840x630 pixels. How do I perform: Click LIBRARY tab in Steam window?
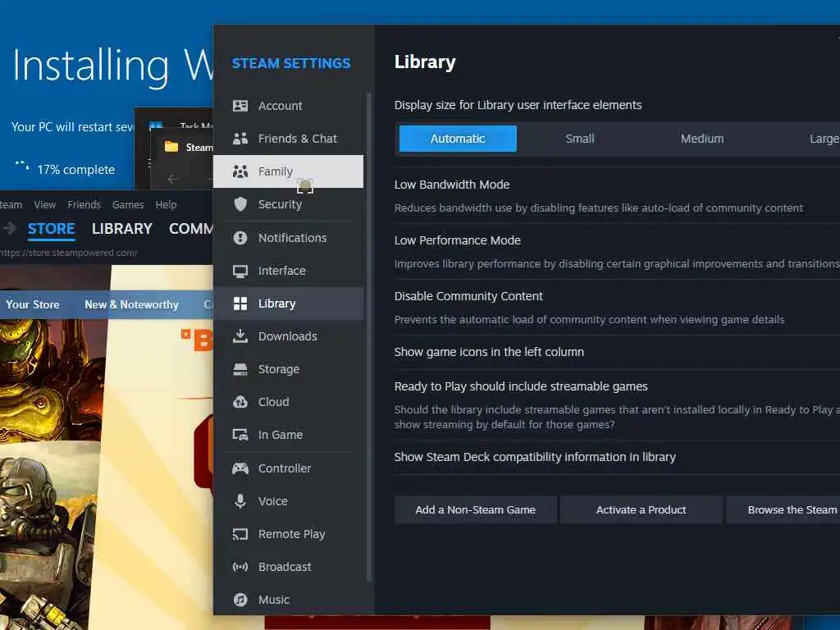click(122, 229)
